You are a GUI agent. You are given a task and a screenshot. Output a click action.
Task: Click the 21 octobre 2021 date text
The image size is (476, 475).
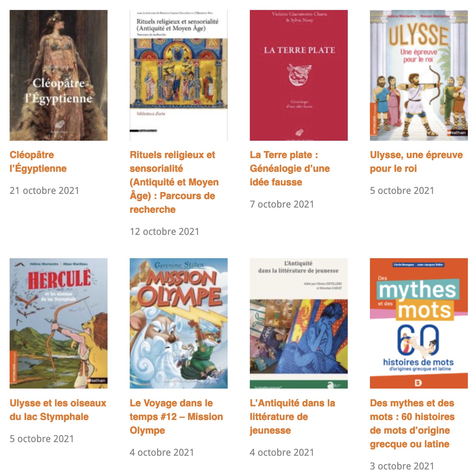coord(44,191)
